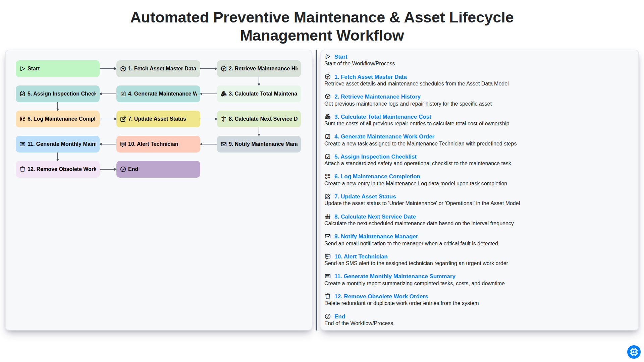The image size is (644, 362).
Task: Click the text 'End of the Workflow/Process.'
Action: (x=359, y=323)
